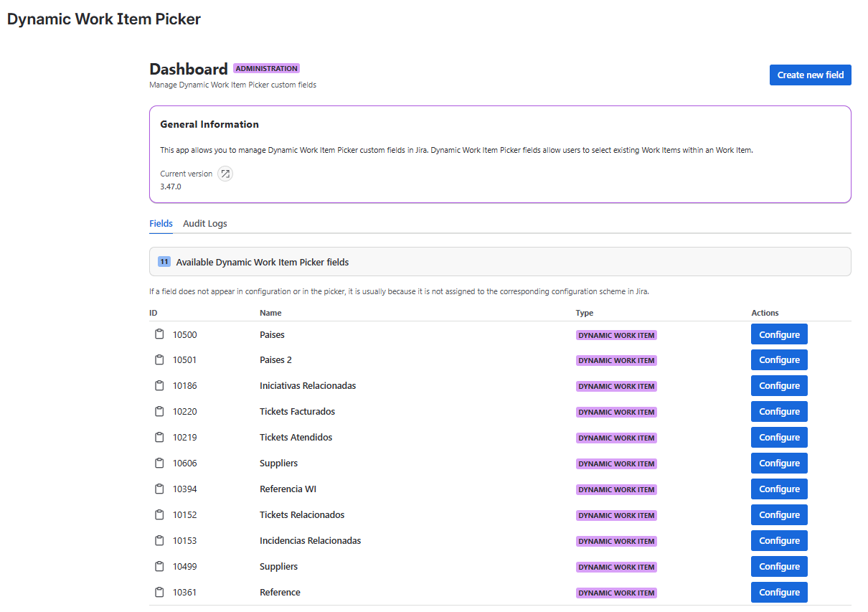Click the clipboard icon for field 10219

click(x=160, y=438)
